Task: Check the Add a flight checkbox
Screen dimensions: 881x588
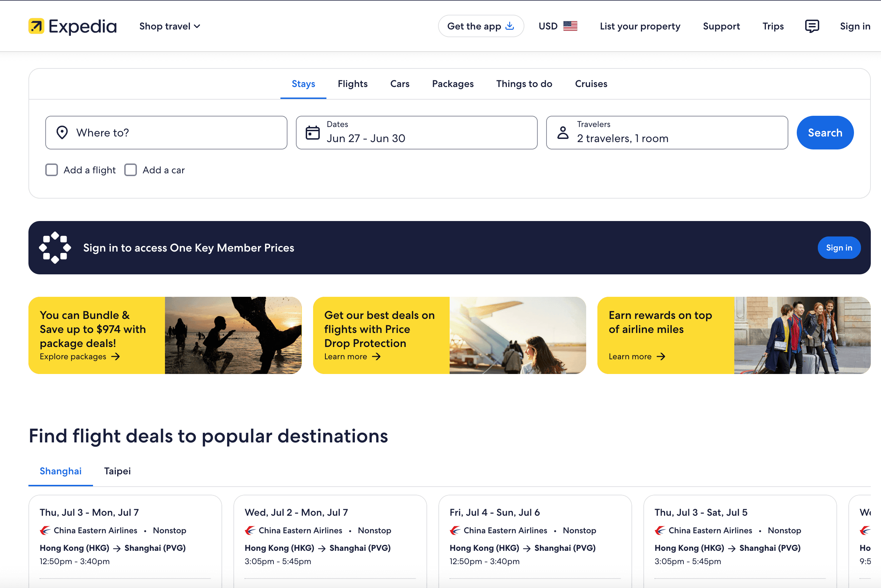Action: coord(52,170)
